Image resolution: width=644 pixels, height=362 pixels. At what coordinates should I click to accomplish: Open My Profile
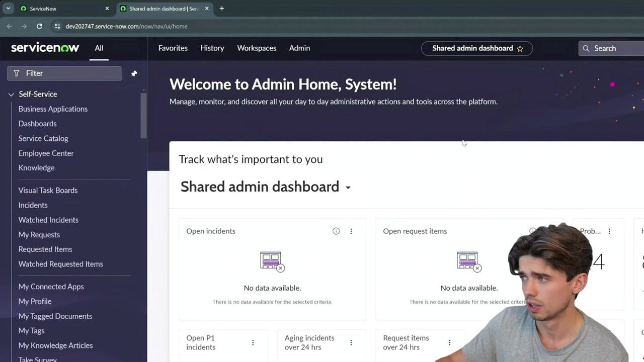(x=35, y=301)
